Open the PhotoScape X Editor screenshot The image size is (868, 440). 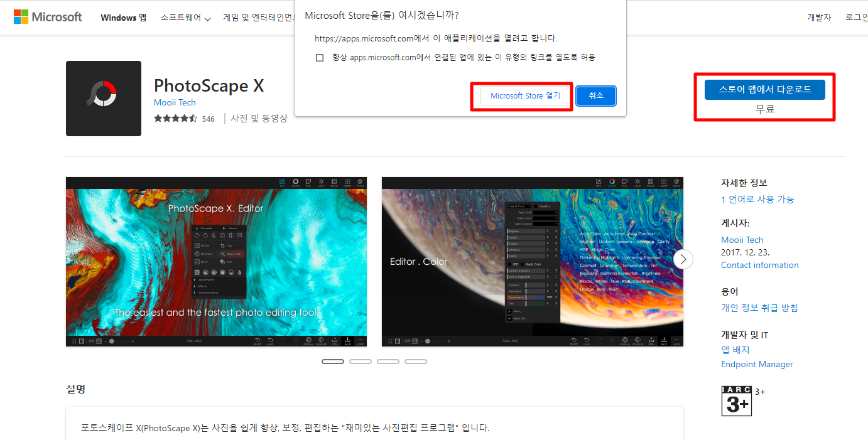coord(216,262)
